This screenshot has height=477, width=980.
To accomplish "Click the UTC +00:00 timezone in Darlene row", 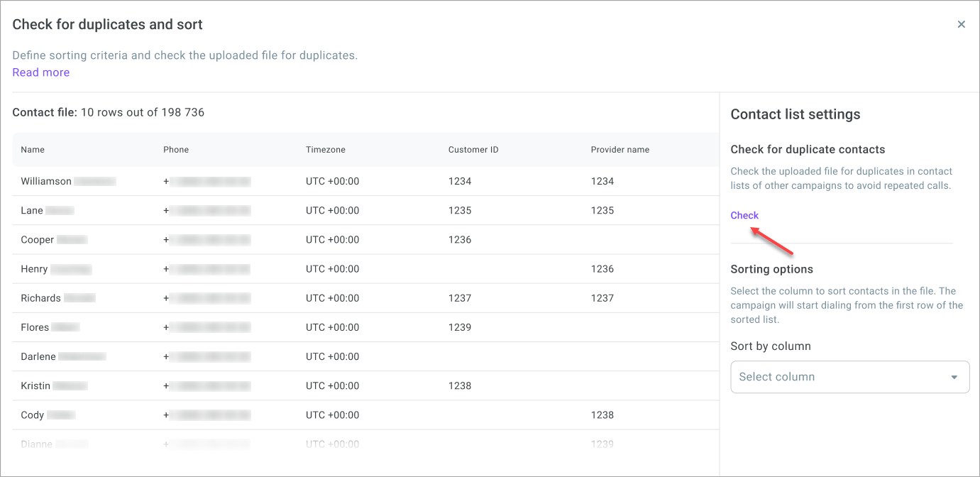I will coord(333,356).
